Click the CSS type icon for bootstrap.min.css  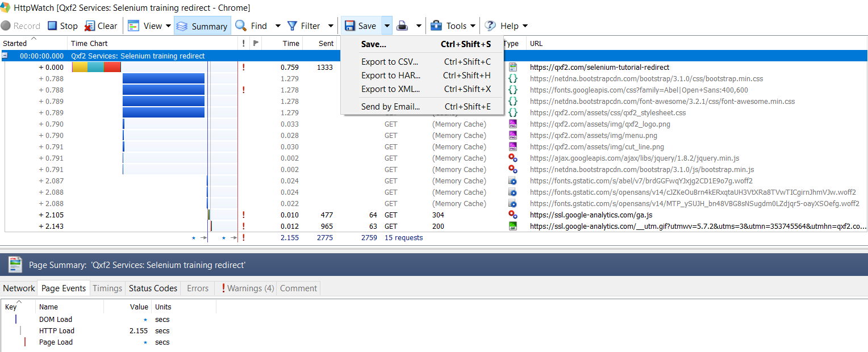(513, 79)
